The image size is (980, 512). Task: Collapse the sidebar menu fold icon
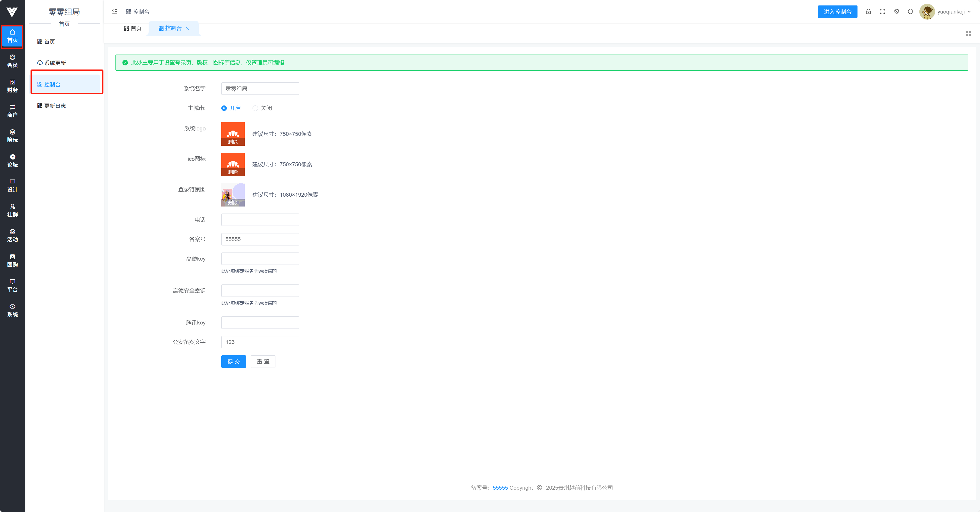coord(114,12)
